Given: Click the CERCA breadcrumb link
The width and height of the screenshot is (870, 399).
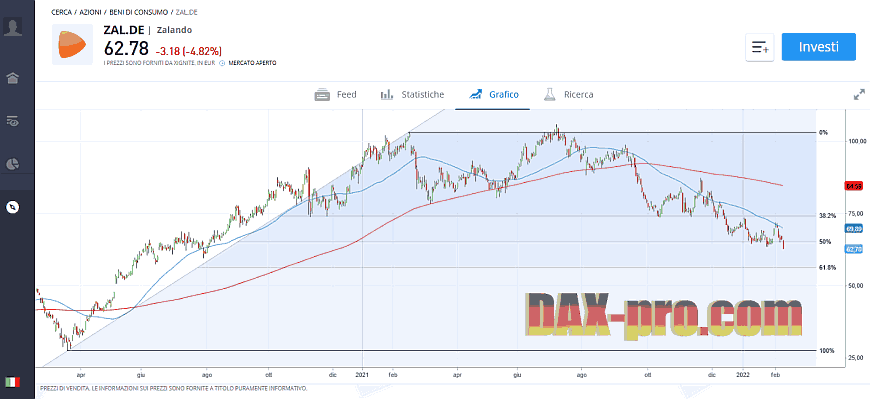Looking at the screenshot, I should coord(61,12).
